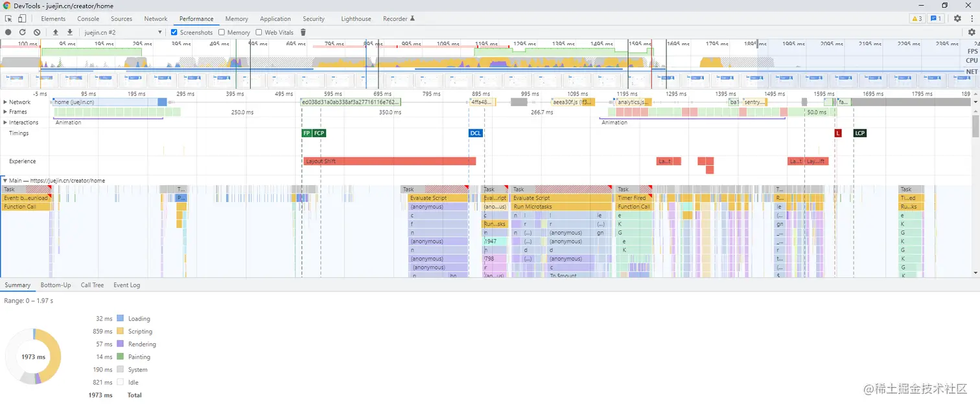Click the purple Rendering color swatch
980x408 pixels.
(x=120, y=344)
